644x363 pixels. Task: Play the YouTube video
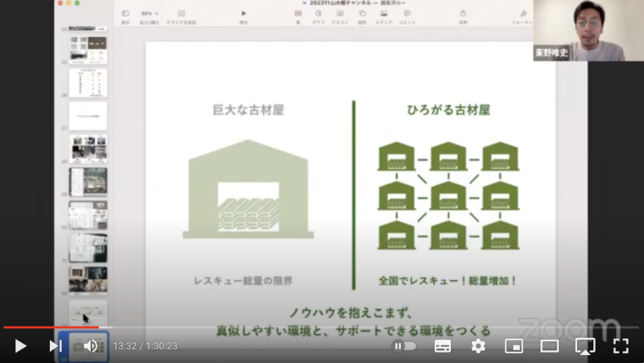pos(21,346)
